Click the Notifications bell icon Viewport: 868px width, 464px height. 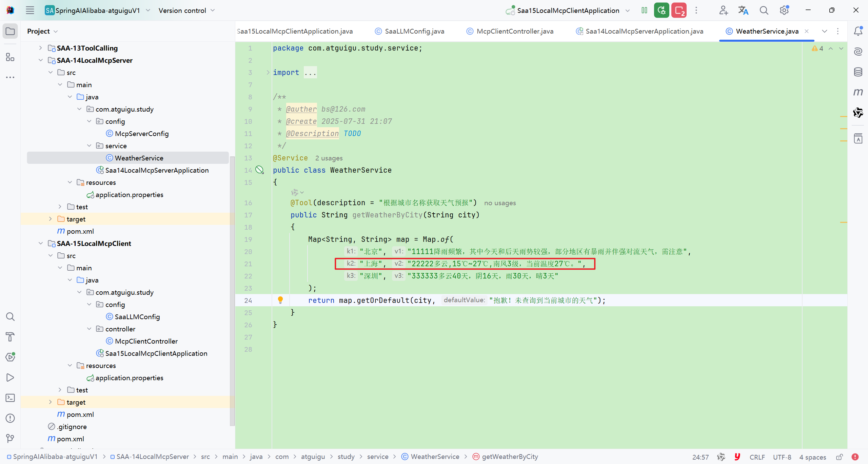[x=858, y=31]
